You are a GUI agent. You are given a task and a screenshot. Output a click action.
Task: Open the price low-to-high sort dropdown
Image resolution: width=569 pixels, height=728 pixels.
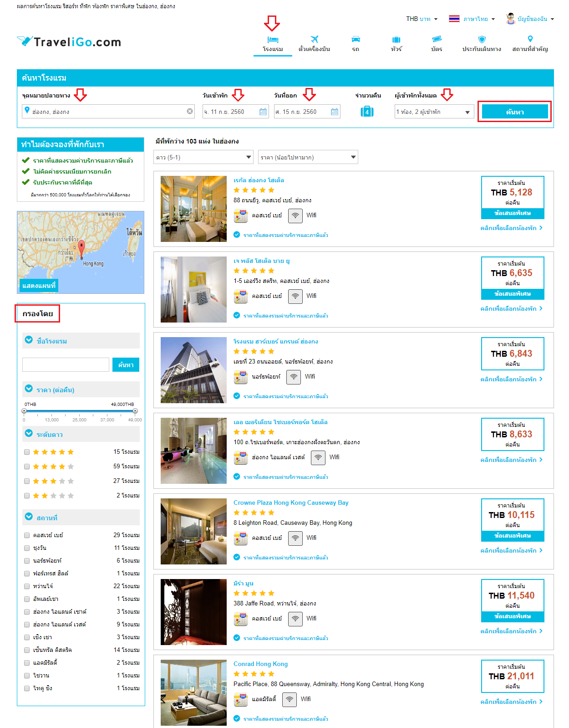click(308, 157)
